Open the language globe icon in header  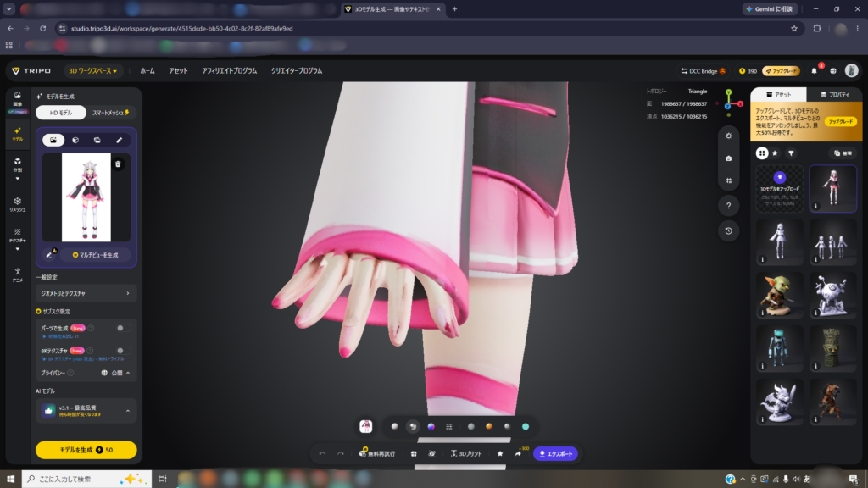pyautogui.click(x=833, y=71)
